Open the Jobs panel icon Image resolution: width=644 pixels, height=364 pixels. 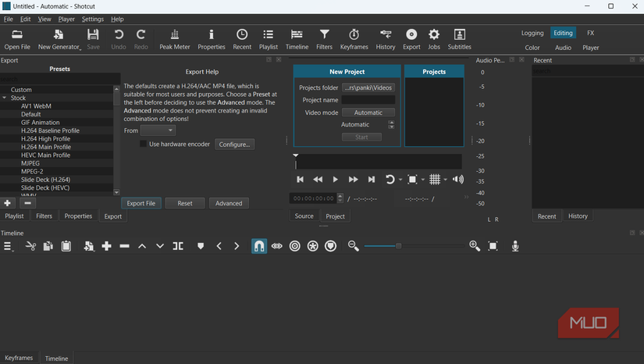point(434,39)
